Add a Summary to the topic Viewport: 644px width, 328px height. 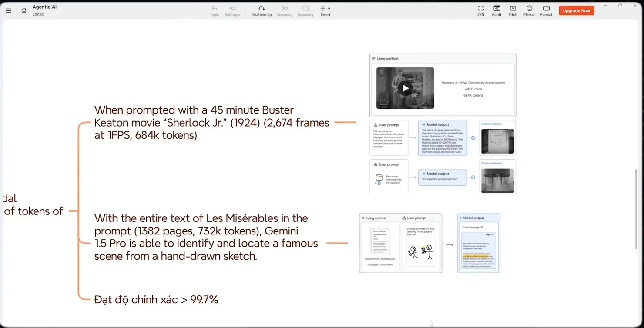coord(285,11)
